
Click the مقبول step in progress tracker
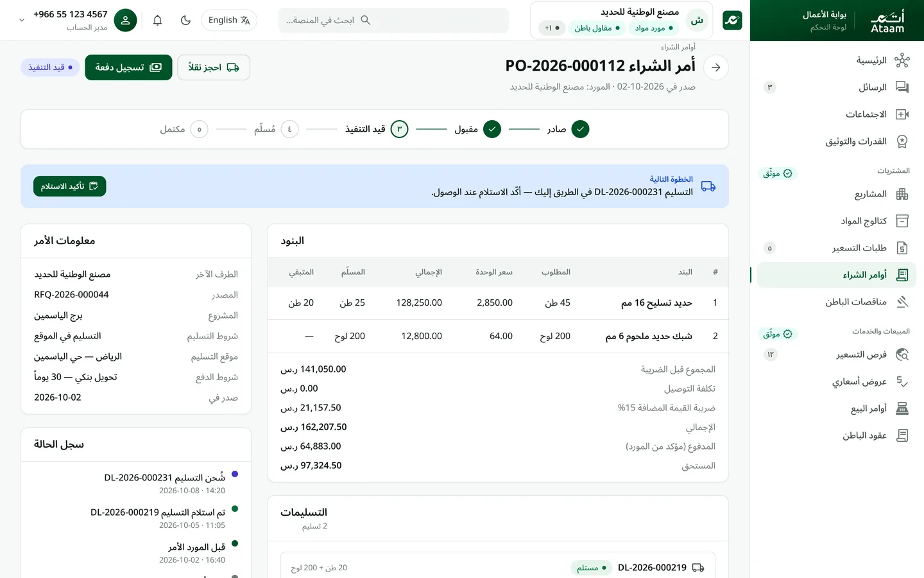tap(477, 129)
